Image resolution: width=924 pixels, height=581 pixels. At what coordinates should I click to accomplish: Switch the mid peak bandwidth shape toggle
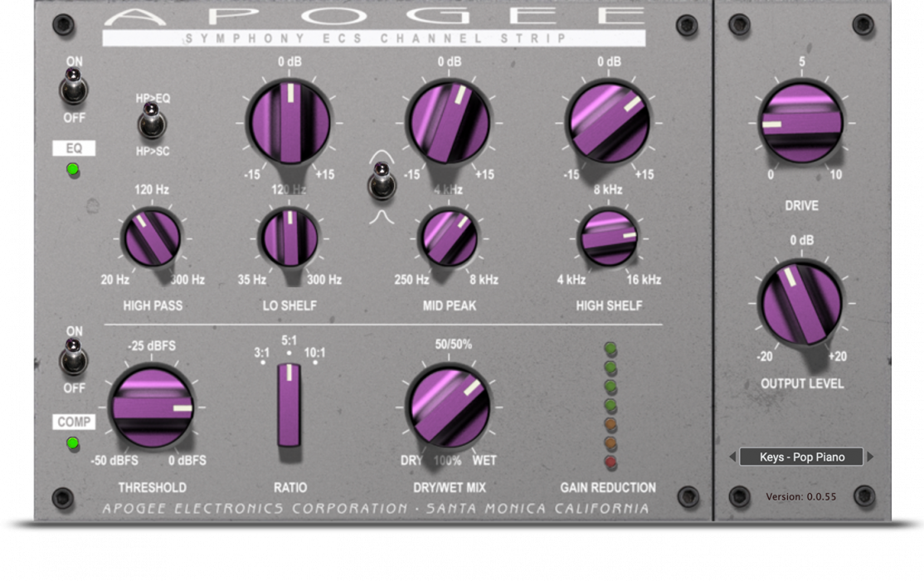coord(381,182)
